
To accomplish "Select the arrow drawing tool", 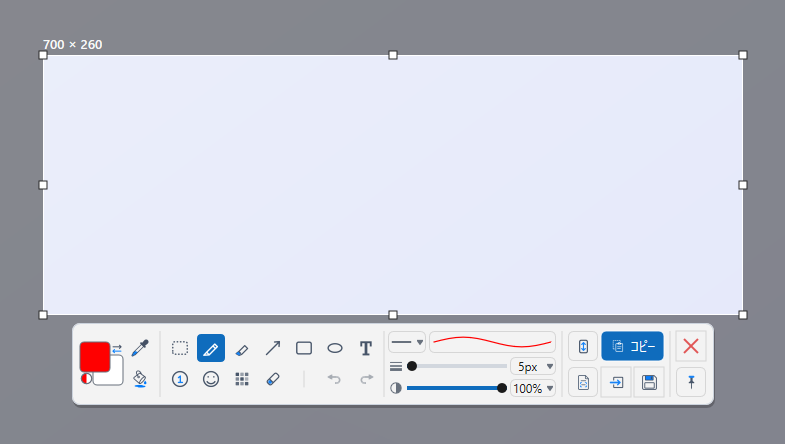I will click(273, 348).
